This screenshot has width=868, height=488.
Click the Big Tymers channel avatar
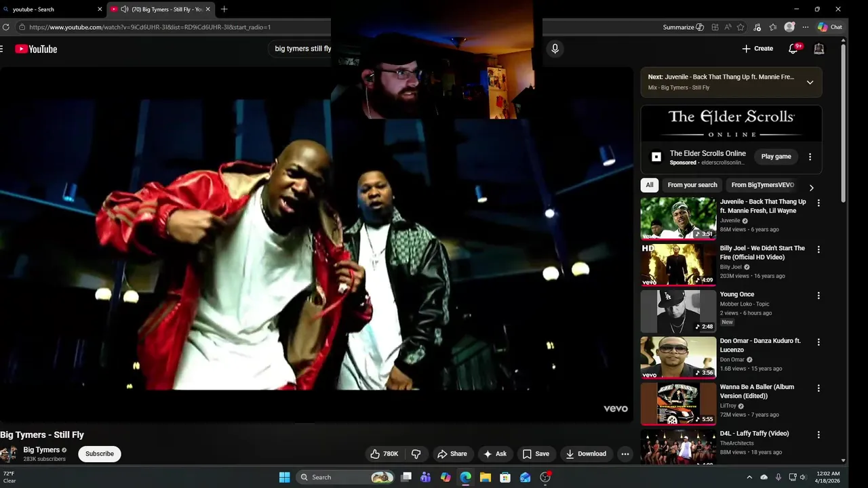tap(9, 454)
